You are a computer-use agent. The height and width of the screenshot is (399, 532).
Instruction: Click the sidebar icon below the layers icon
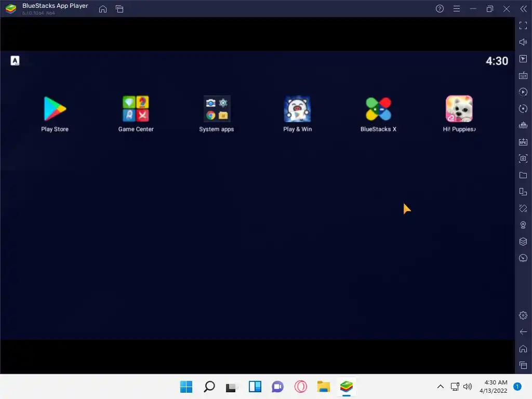point(523,258)
